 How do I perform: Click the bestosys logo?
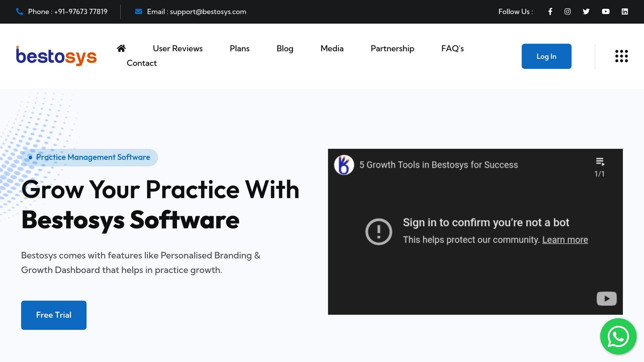coord(57,56)
